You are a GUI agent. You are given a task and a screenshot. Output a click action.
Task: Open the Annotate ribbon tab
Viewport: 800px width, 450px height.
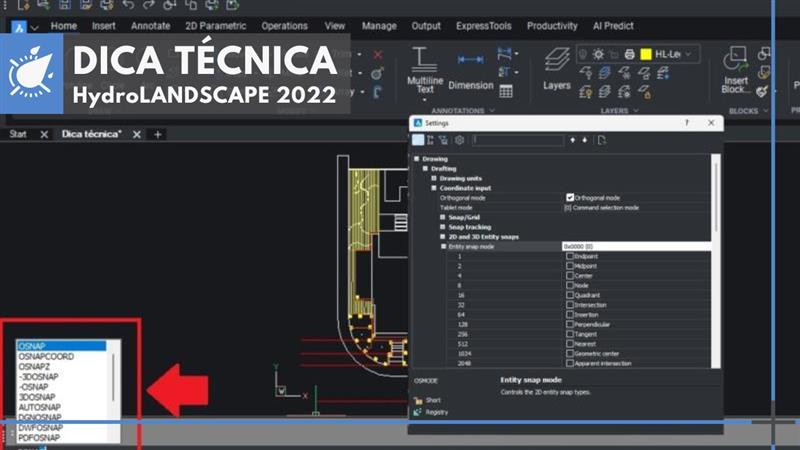[x=151, y=26]
